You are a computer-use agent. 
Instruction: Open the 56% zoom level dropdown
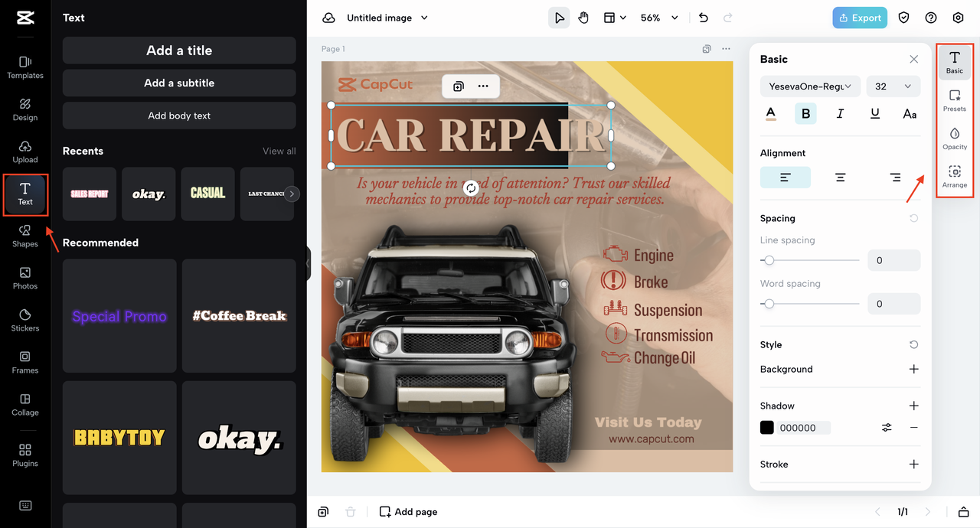(659, 18)
